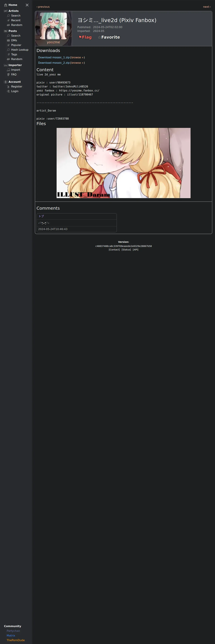The width and height of the screenshot is (215, 644).
Task: Open Partychan community link
Action: coord(13,631)
